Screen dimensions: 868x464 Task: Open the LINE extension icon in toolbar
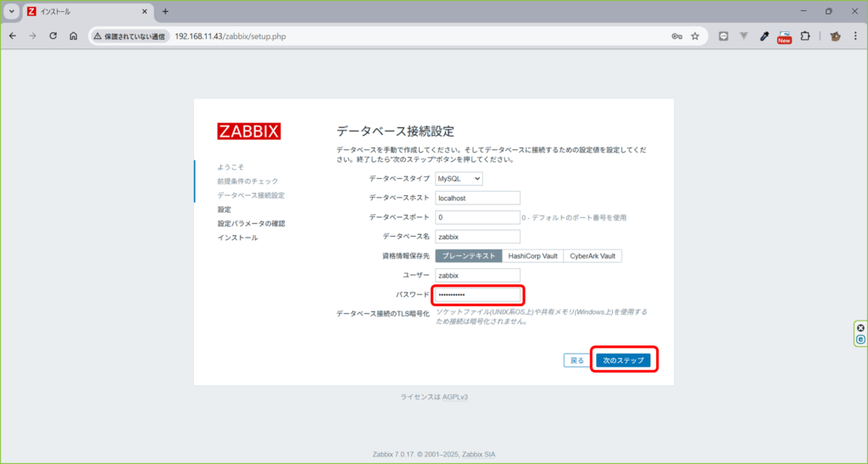click(x=724, y=36)
